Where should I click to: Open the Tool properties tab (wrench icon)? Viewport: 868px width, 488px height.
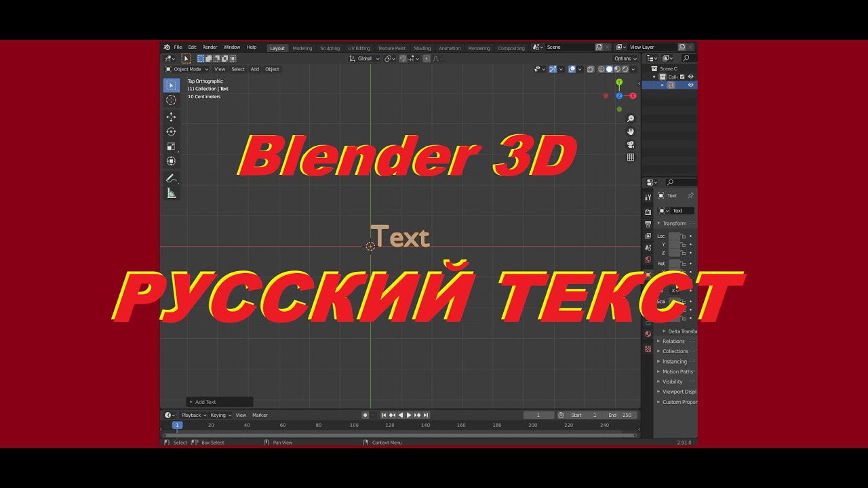click(x=648, y=197)
